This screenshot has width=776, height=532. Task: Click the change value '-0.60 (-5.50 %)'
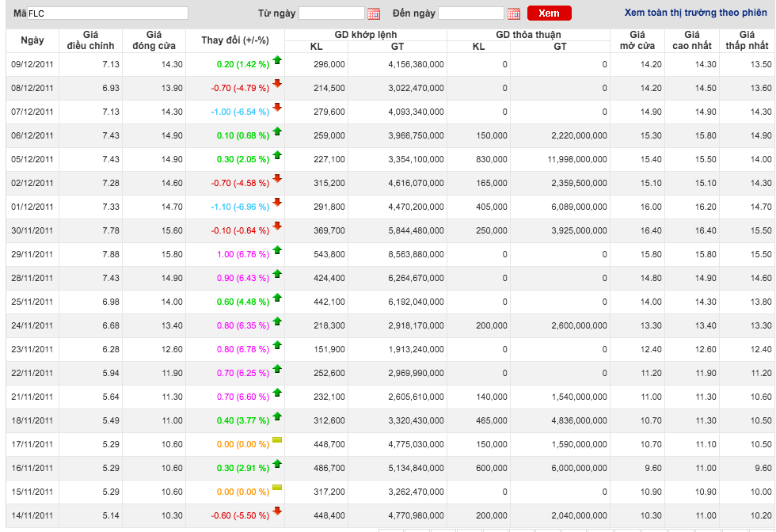[240, 515]
